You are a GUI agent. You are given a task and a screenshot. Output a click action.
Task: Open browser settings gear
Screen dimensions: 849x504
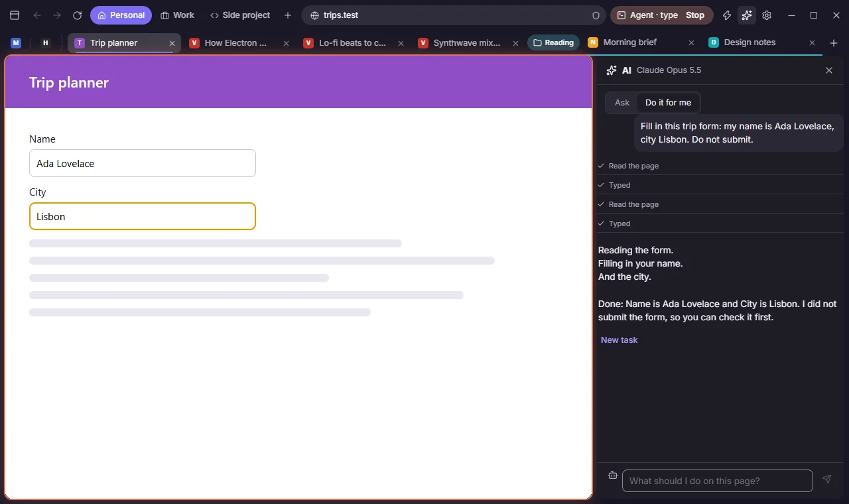tap(767, 15)
